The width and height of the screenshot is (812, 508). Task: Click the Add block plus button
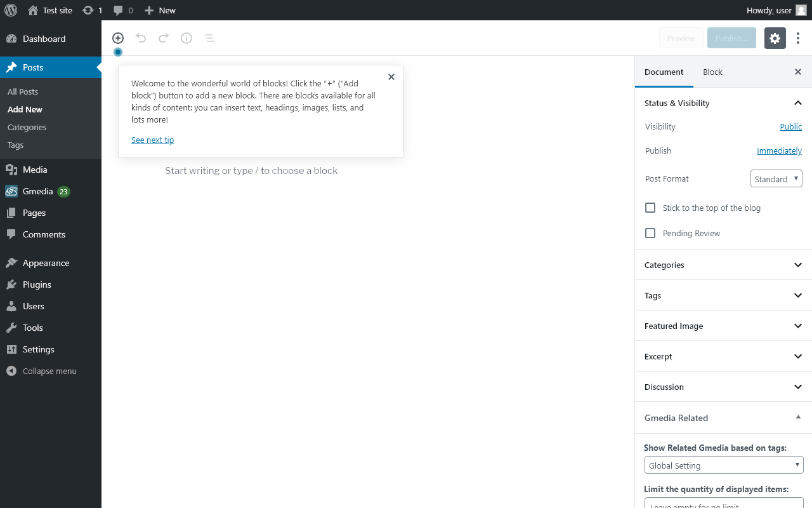pyautogui.click(x=118, y=38)
